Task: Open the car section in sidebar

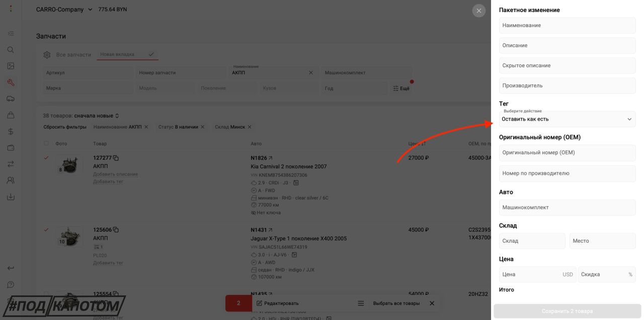Action: click(x=11, y=99)
